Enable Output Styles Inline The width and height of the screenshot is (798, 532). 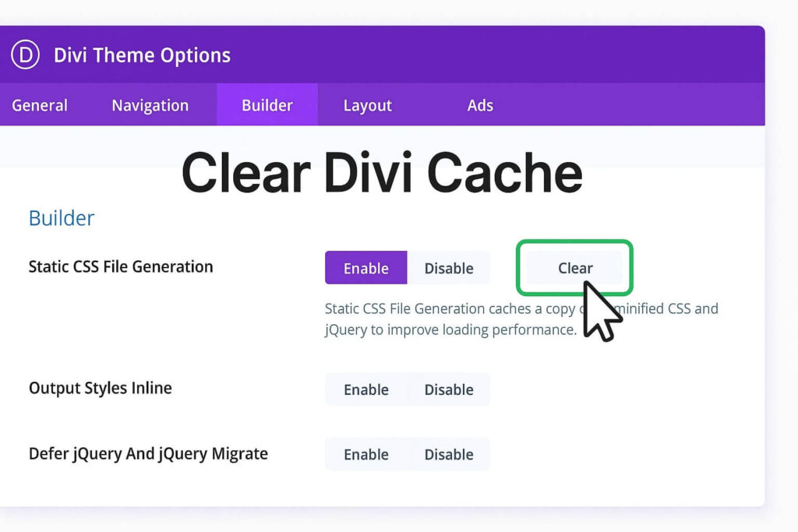(x=365, y=389)
